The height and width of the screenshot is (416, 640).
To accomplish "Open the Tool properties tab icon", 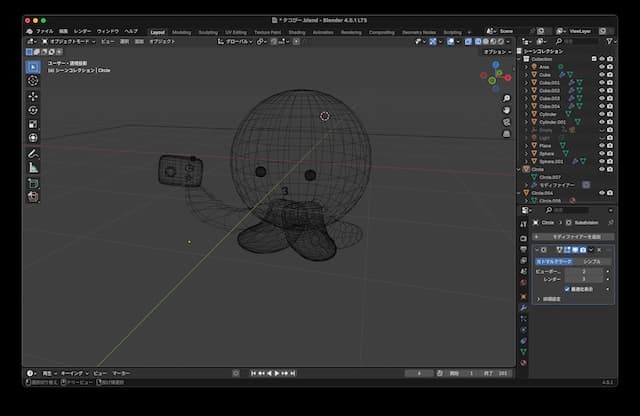I will pos(524,225).
